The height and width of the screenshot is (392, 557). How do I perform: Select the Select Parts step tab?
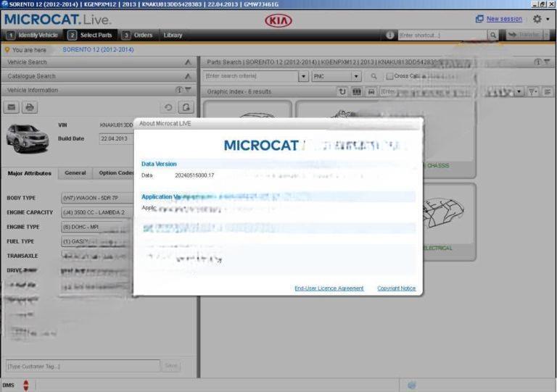pyautogui.click(x=91, y=35)
